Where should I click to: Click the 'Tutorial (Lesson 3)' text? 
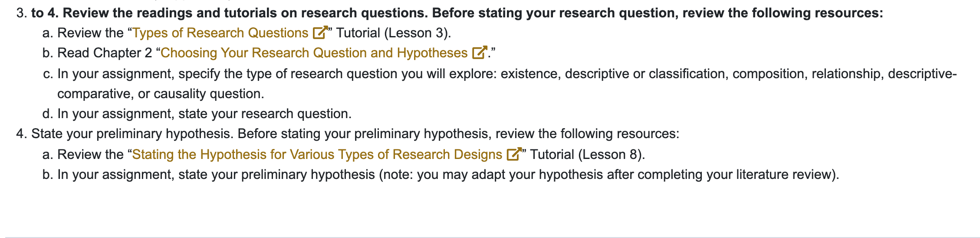coord(394,33)
